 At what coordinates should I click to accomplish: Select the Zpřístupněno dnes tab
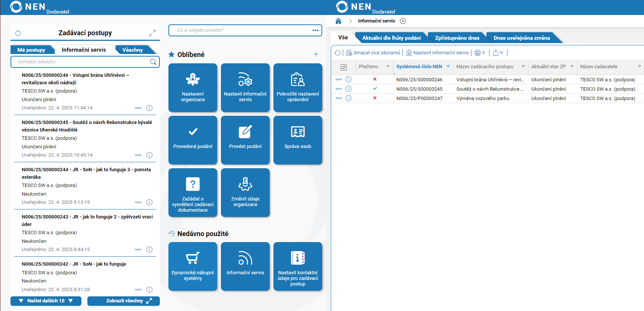[x=457, y=38]
